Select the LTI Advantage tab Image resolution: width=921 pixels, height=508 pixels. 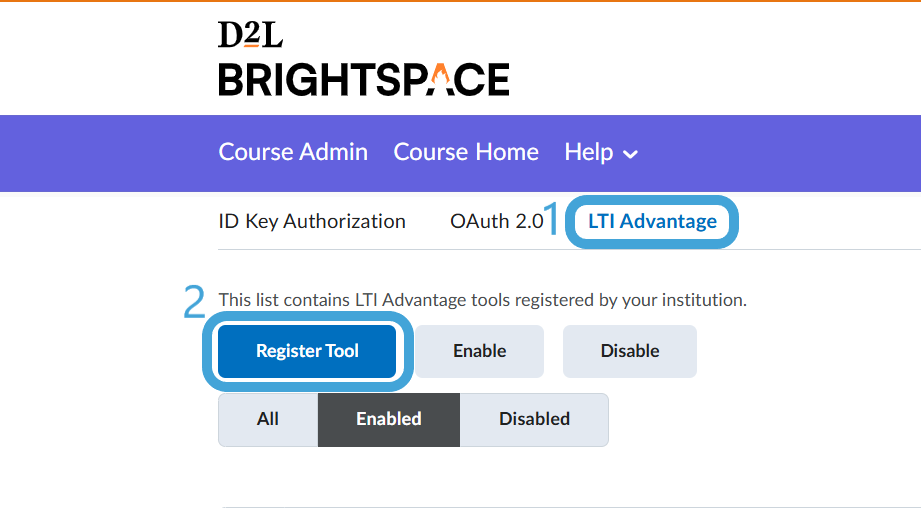point(652,221)
